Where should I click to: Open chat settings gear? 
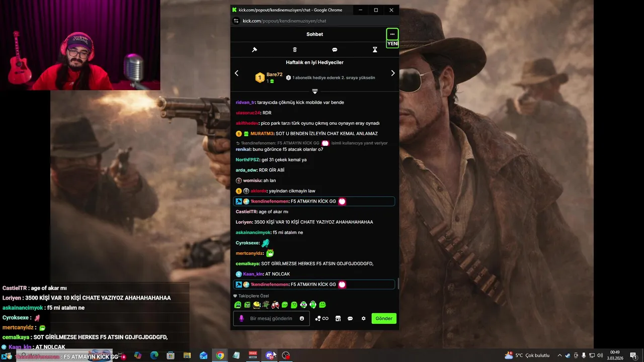tap(363, 318)
